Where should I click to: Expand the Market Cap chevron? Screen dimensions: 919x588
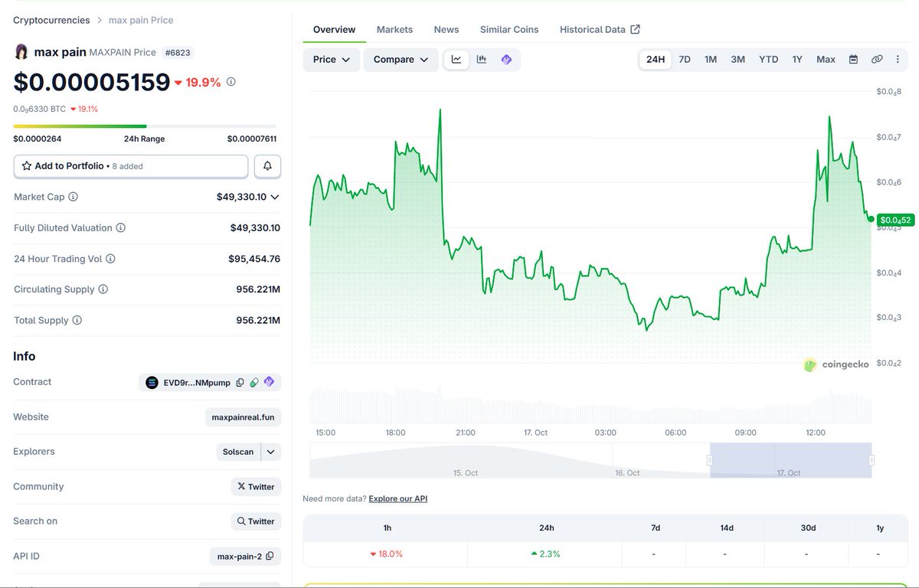pyautogui.click(x=275, y=197)
